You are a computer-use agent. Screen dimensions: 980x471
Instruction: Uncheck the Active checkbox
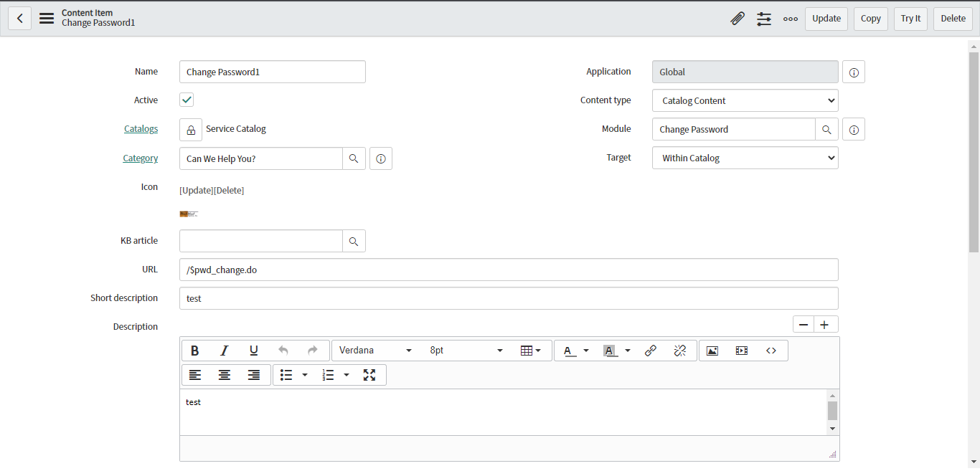[x=187, y=100]
